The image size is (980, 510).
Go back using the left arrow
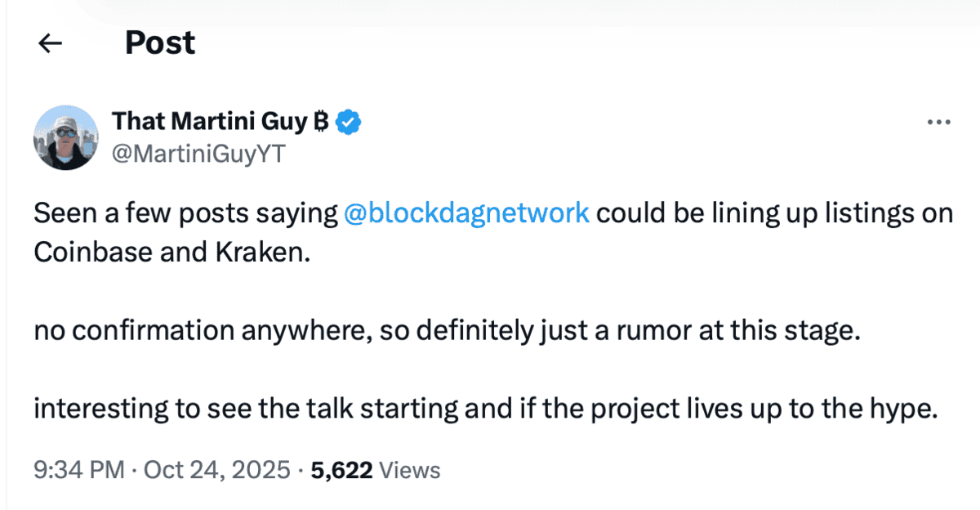coord(51,43)
